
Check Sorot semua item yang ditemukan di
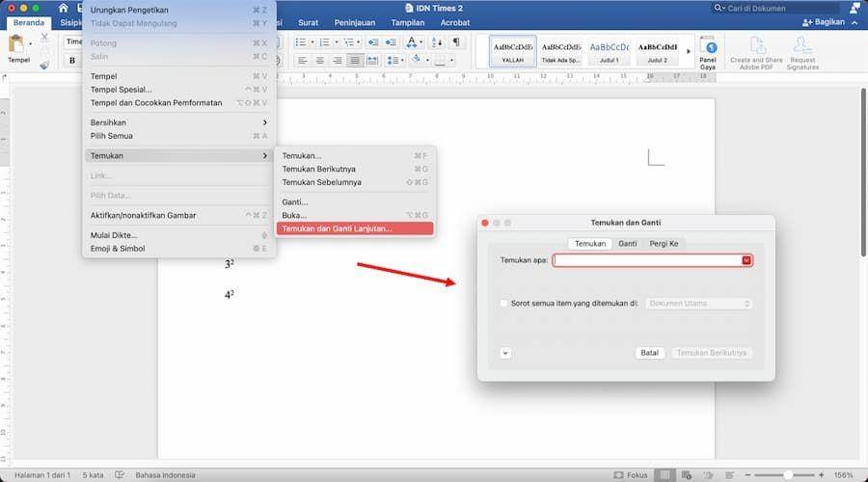point(503,304)
